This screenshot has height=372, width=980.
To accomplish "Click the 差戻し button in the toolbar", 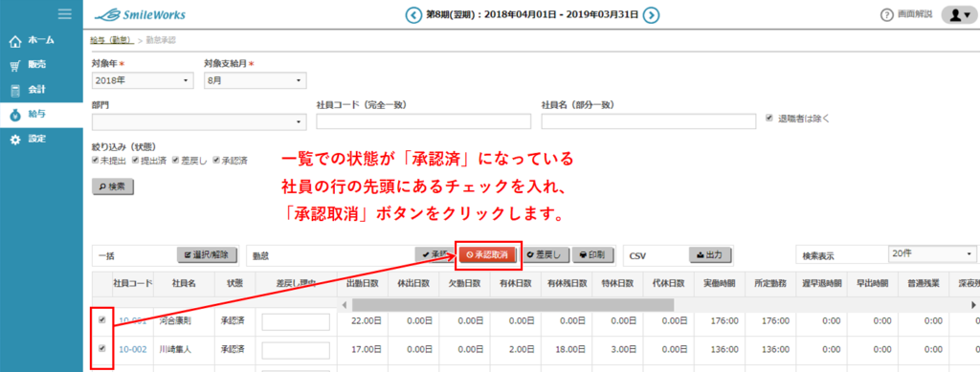I will [545, 254].
